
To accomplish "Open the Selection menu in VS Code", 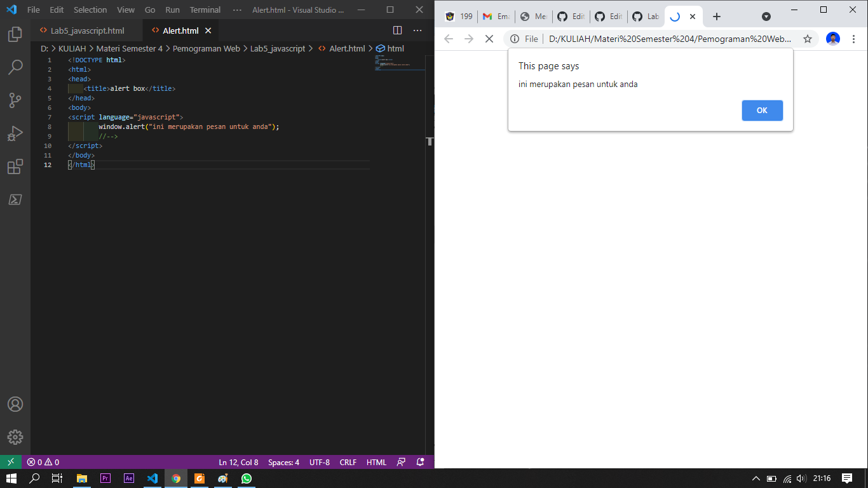I will (x=90, y=10).
